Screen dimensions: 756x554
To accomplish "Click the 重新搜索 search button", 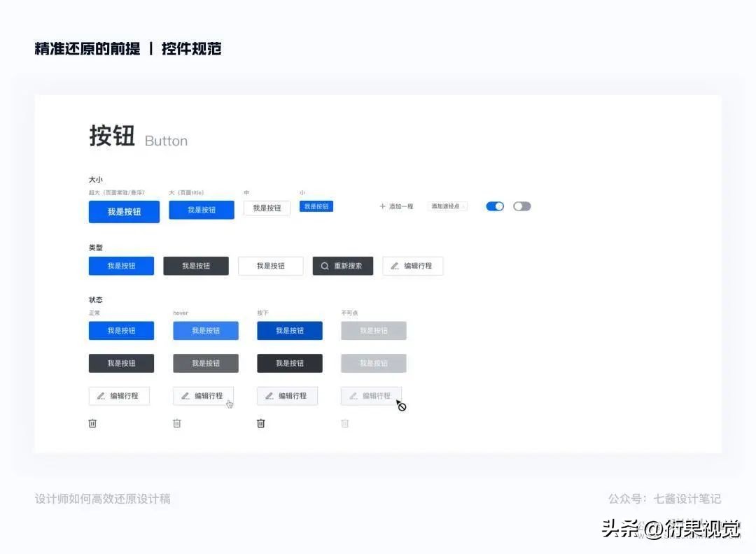I will click(x=342, y=266).
